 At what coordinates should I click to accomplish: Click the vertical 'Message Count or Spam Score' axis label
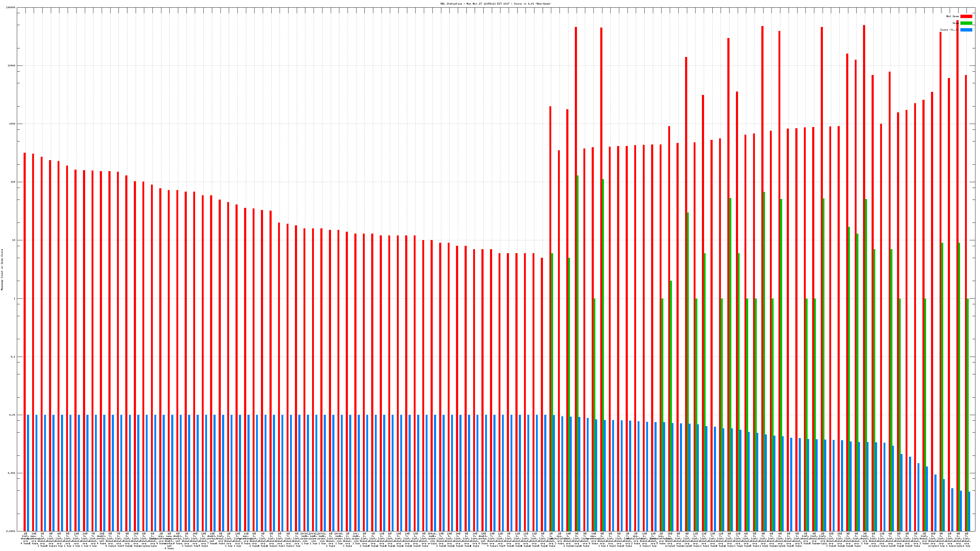[x=2, y=269]
